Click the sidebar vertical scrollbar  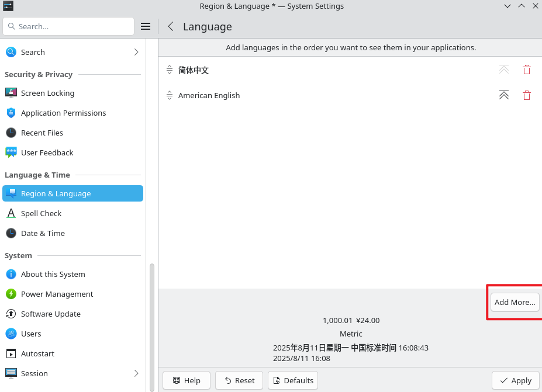[x=152, y=327]
